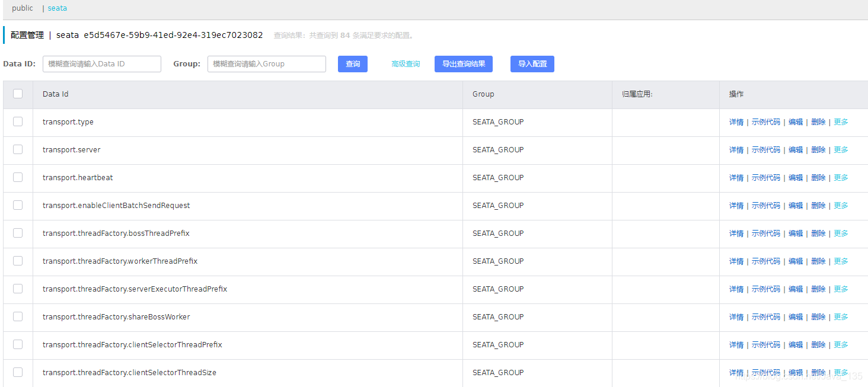This screenshot has height=387, width=868.
Task: Click 编辑 for transport.type
Action: (796, 122)
